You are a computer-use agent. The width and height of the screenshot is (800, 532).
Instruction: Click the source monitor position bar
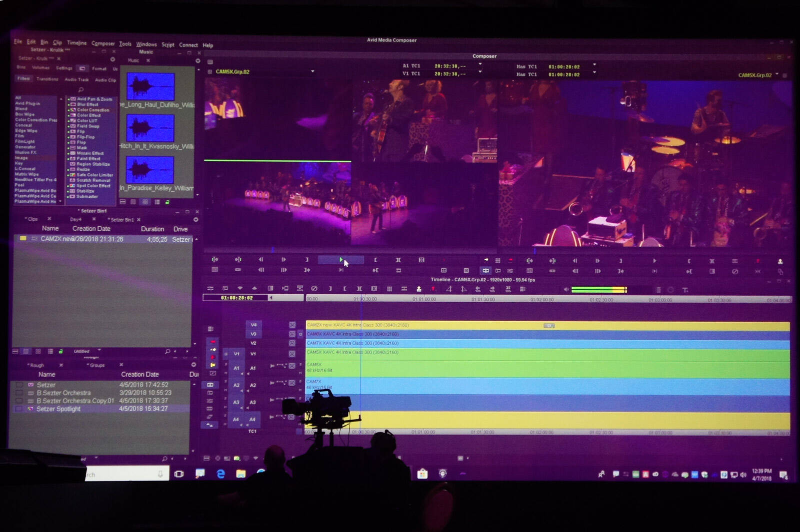(x=350, y=249)
